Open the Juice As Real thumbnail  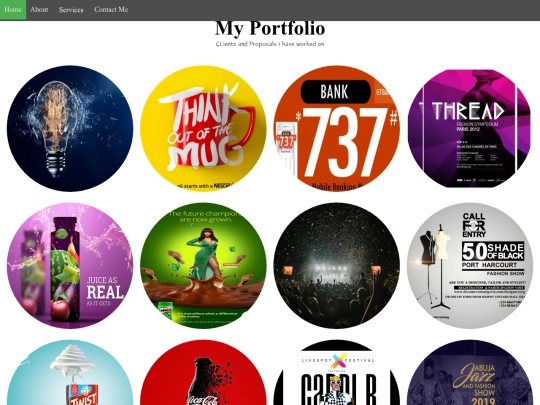pos(70,266)
